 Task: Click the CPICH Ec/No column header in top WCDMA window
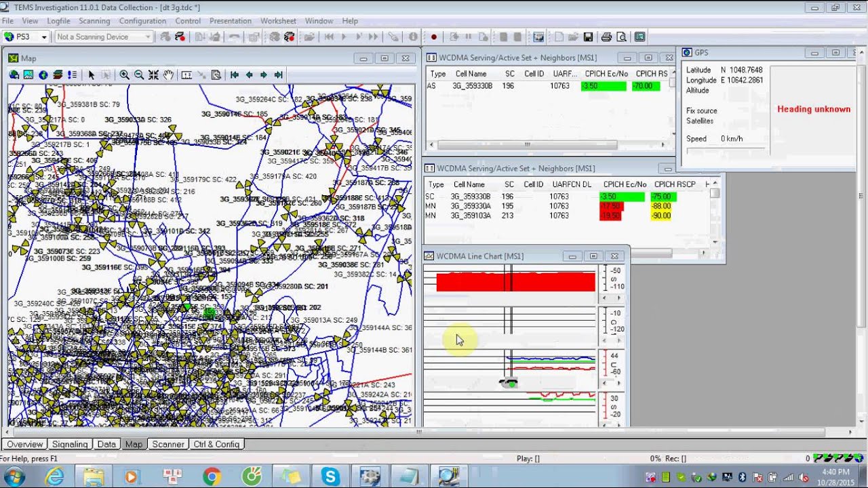click(606, 73)
